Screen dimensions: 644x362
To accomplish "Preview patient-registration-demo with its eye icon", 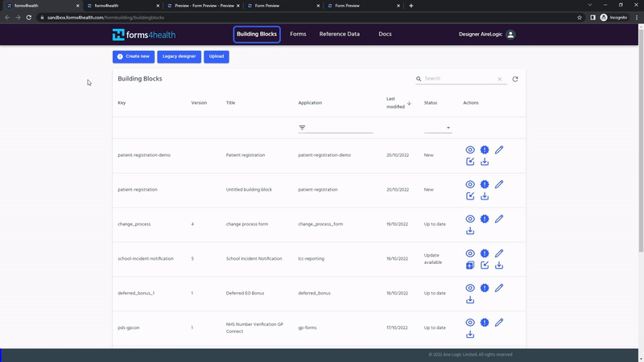I will (470, 150).
